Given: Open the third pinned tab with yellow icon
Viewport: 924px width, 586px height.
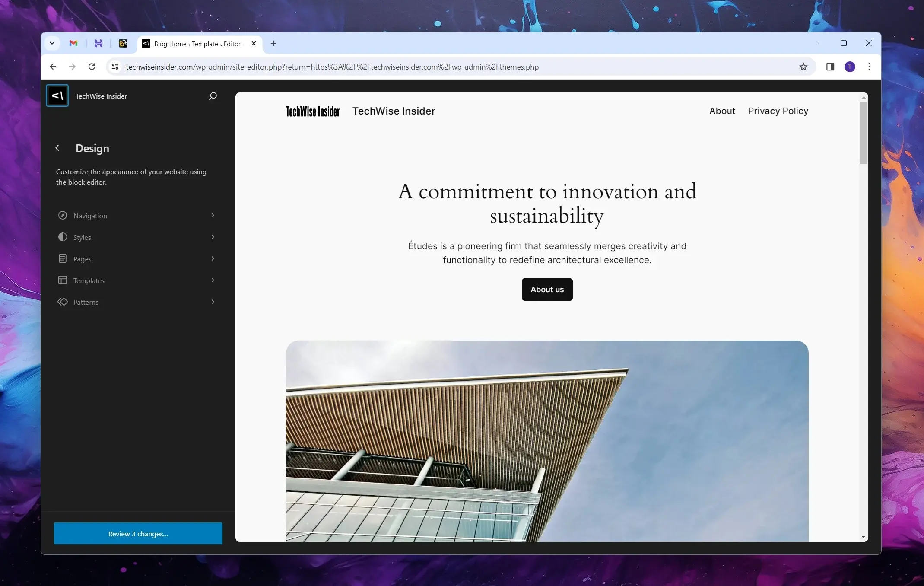Looking at the screenshot, I should (x=123, y=43).
